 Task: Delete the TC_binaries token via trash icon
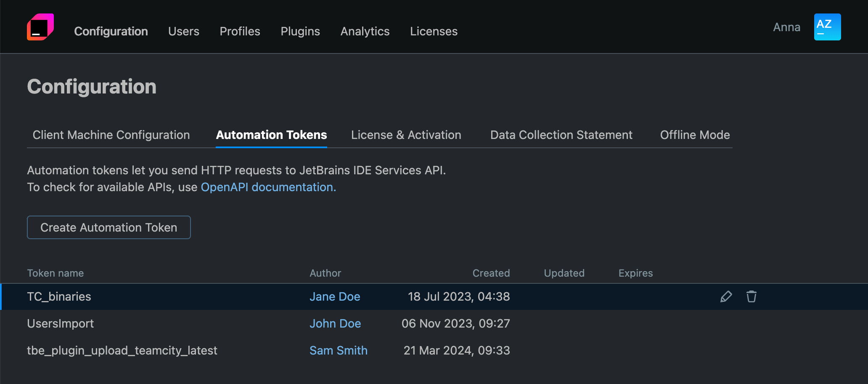click(x=751, y=296)
